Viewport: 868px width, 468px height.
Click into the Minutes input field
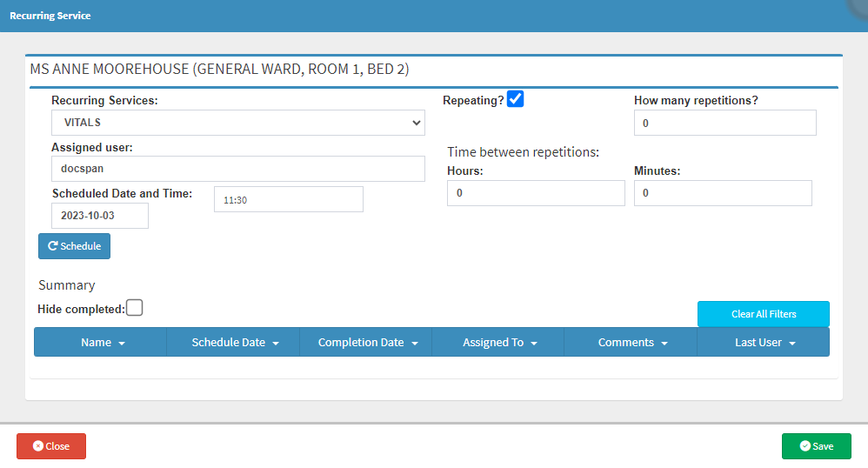coord(723,193)
